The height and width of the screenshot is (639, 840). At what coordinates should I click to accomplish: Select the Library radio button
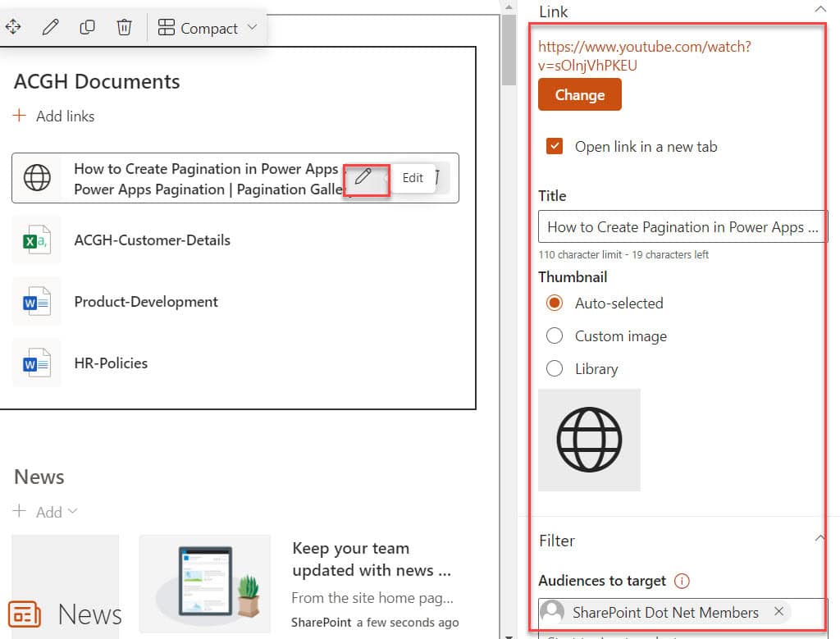(x=555, y=368)
